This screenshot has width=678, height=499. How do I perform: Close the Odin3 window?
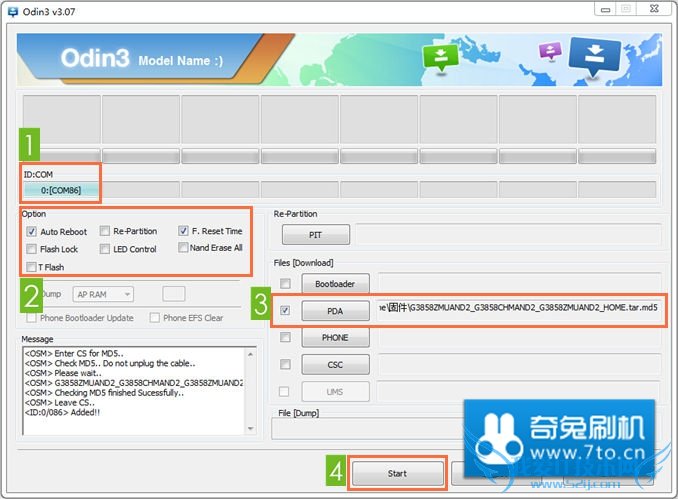click(x=654, y=9)
